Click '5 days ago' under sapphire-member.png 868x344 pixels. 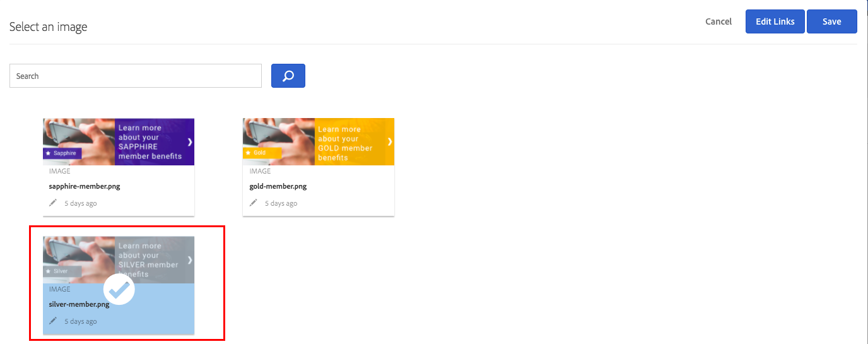coord(81,203)
